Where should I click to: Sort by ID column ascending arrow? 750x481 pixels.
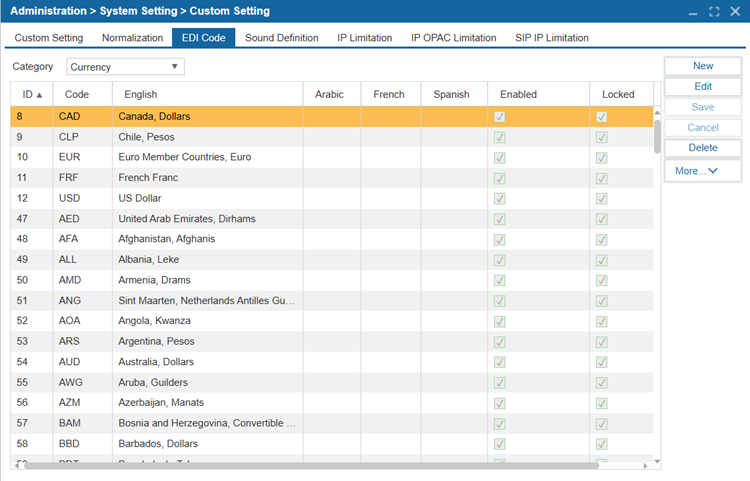(x=39, y=95)
